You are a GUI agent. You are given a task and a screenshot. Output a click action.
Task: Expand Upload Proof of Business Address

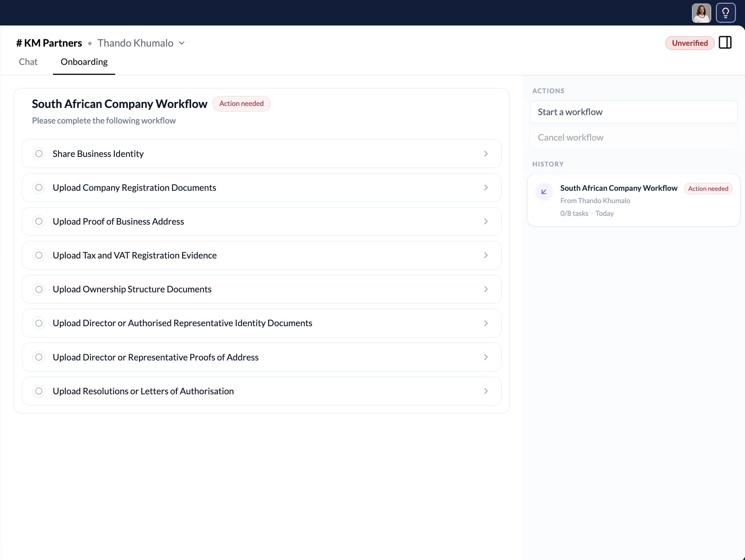[x=486, y=221]
